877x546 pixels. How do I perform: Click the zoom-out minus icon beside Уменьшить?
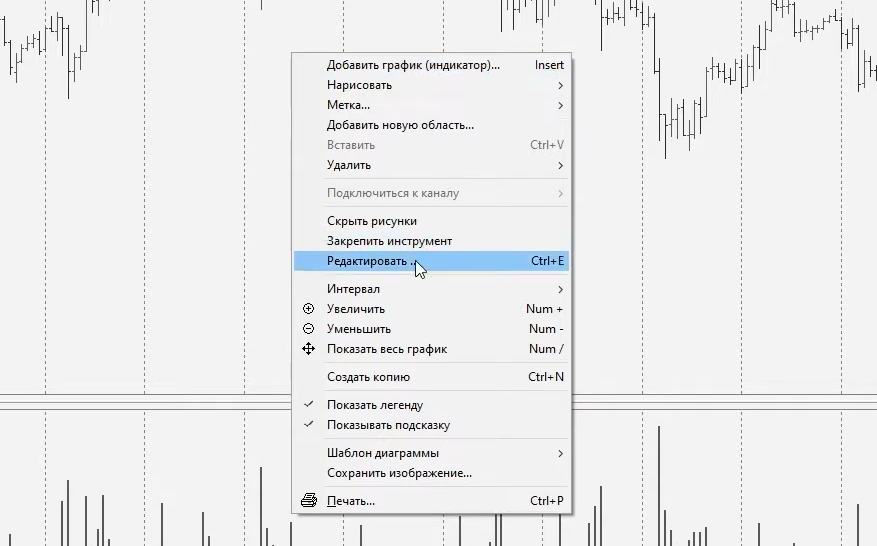pyautogui.click(x=308, y=329)
